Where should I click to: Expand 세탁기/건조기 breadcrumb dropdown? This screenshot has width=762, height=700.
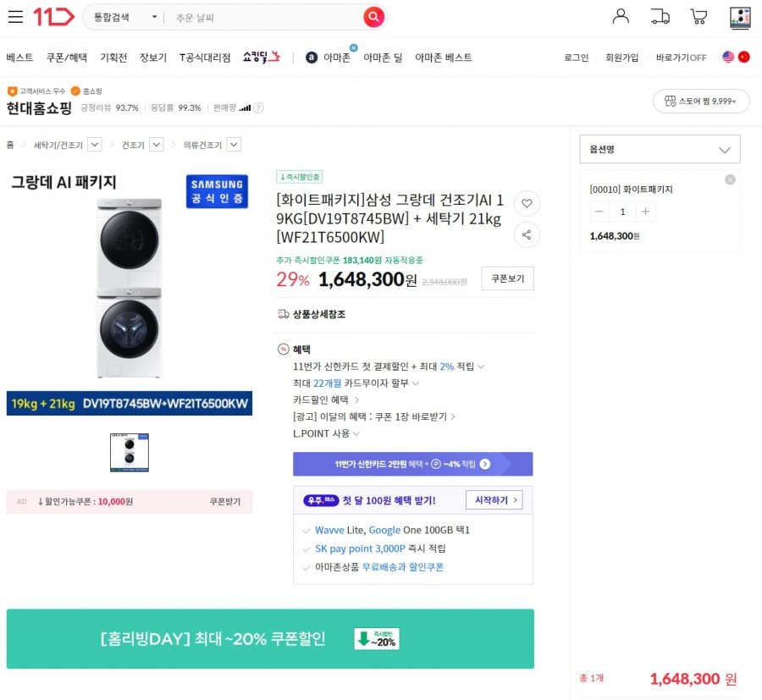[95, 145]
